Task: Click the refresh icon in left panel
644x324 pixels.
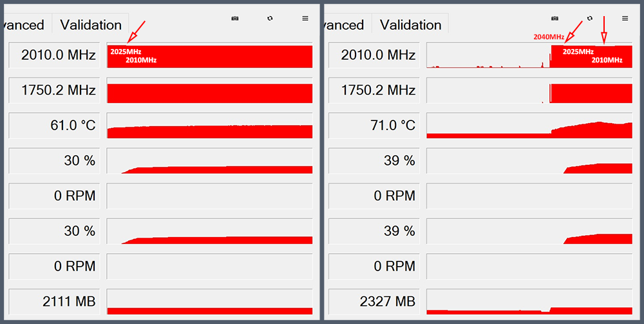Action: 270,19
